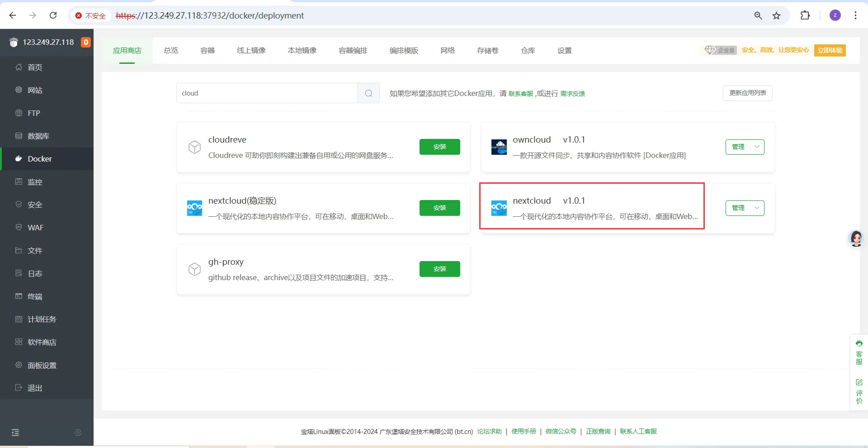Click the browser address bar URL

[x=210, y=16]
